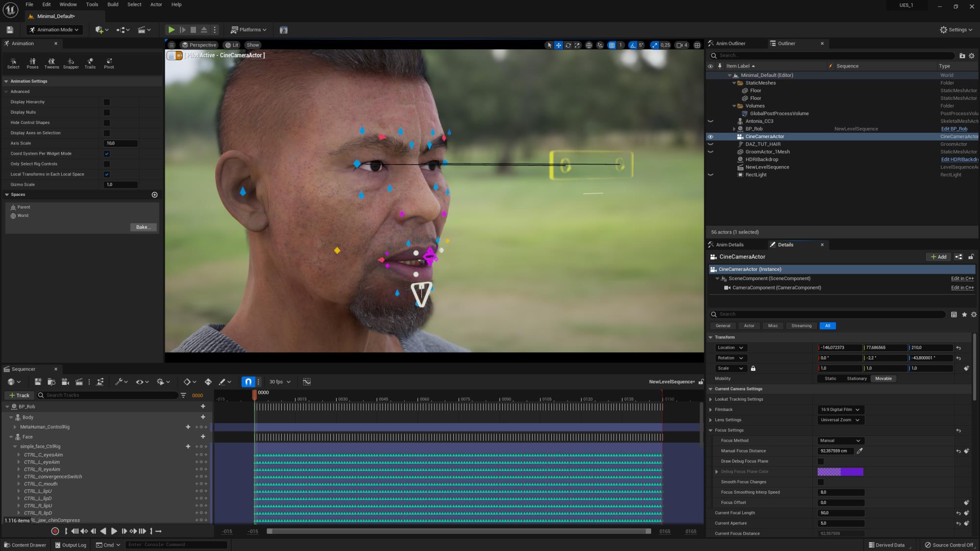980x551 pixels.
Task: Set Mobility to Stationary
Action: tap(857, 379)
